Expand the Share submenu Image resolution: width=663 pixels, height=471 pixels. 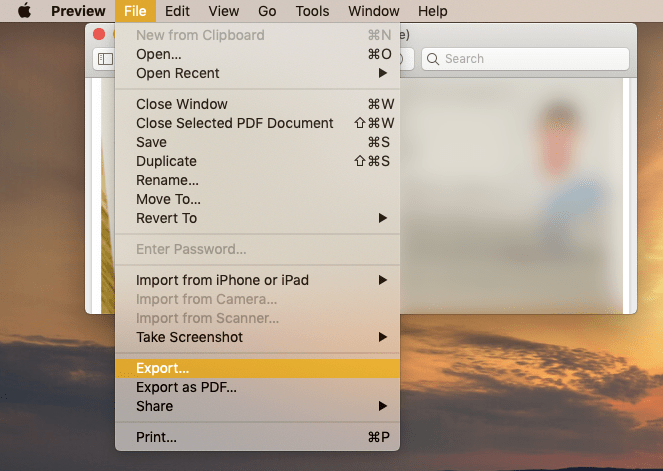coord(258,406)
